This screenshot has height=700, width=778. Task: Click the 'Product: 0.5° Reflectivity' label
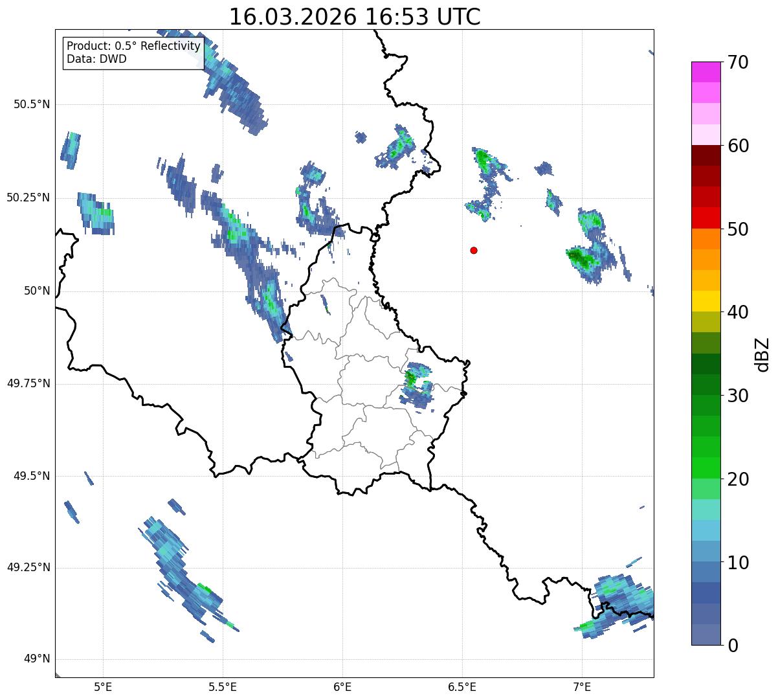pyautogui.click(x=133, y=47)
